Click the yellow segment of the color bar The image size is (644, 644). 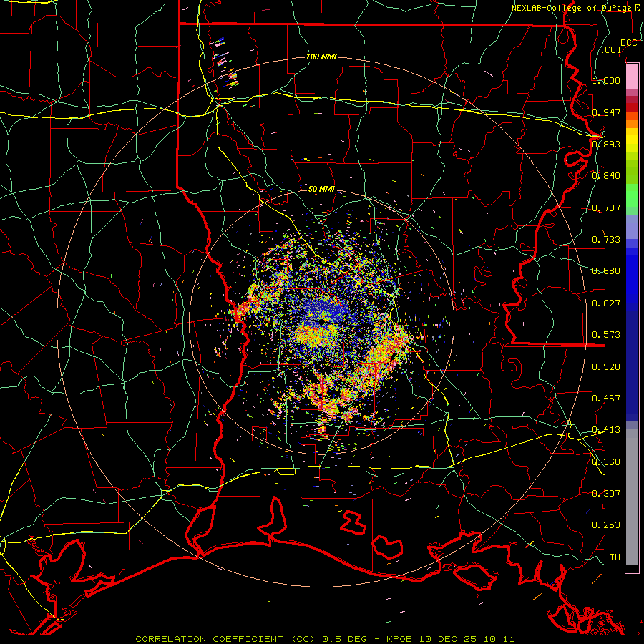(x=632, y=140)
